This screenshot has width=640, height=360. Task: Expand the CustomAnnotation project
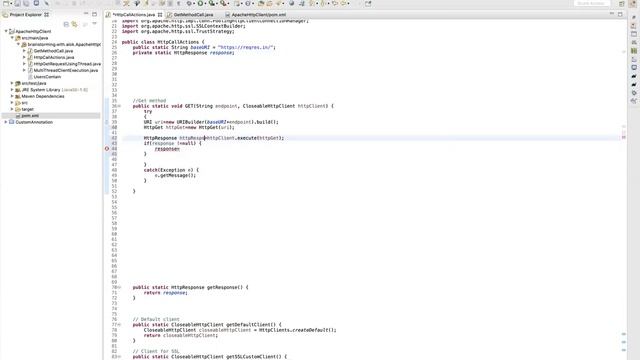click(6, 122)
